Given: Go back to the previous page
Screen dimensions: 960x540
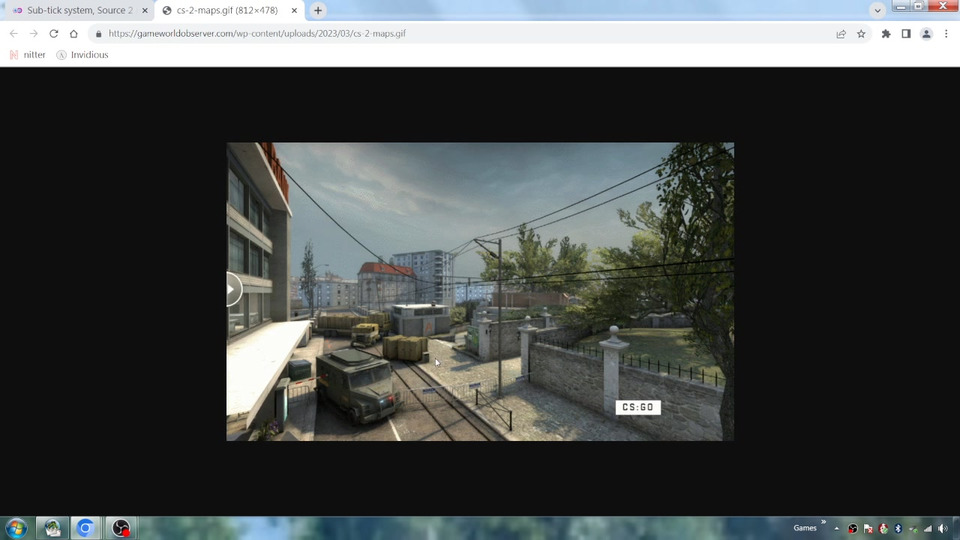Looking at the screenshot, I should coord(13,34).
